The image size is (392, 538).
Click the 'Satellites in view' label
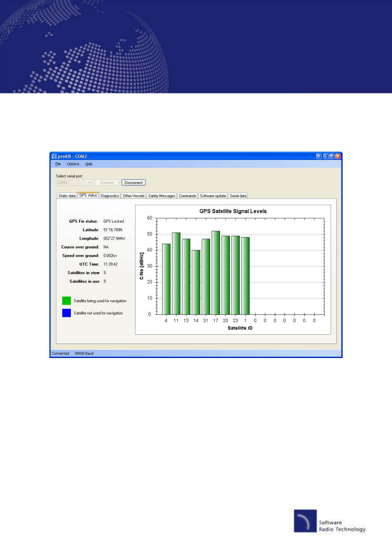[83, 273]
